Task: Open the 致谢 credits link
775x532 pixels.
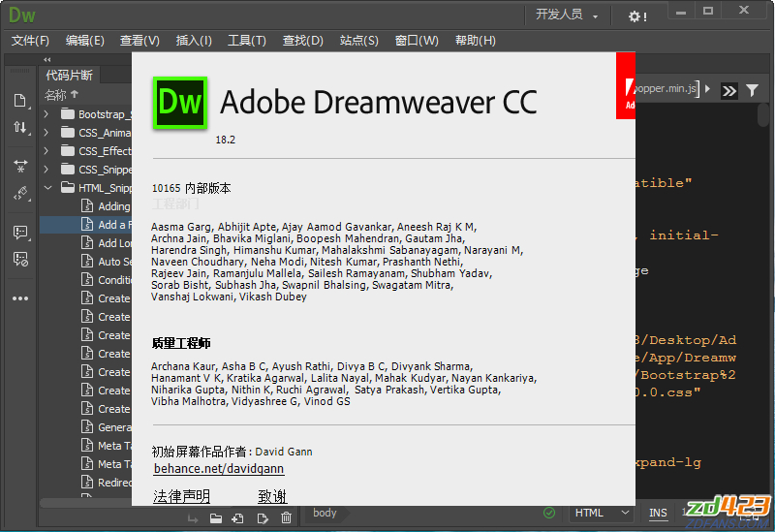Action: (272, 496)
